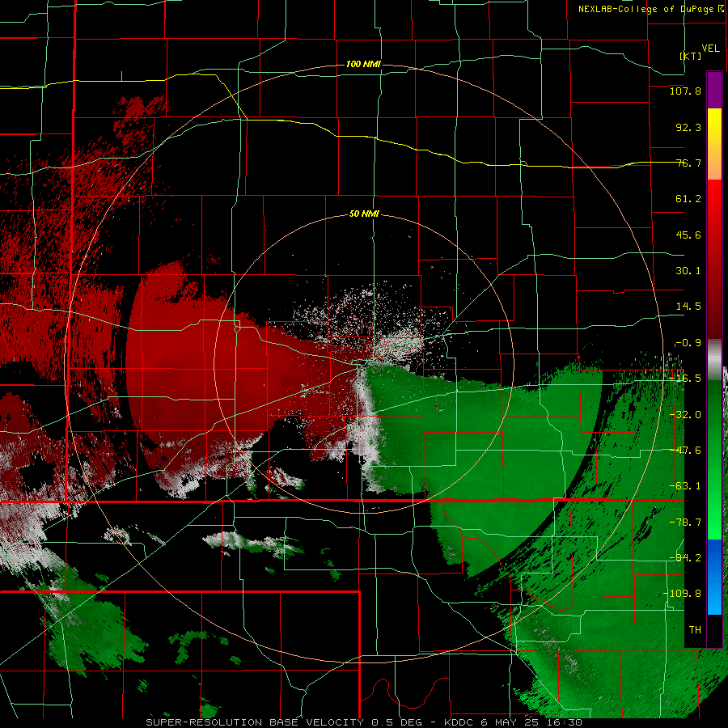
Task: Click the [KT] units label
Action: (x=691, y=56)
